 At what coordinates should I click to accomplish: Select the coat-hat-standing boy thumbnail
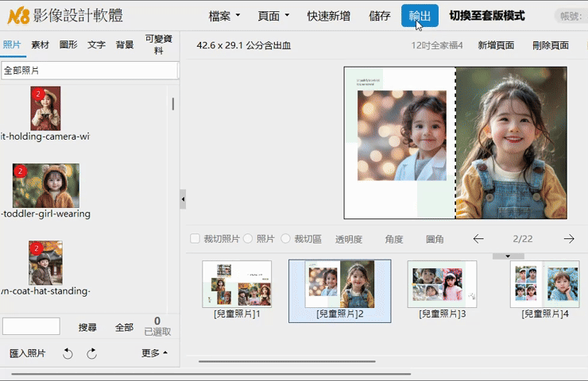pyautogui.click(x=45, y=263)
